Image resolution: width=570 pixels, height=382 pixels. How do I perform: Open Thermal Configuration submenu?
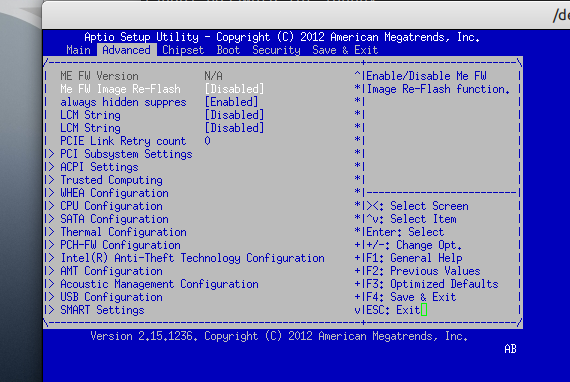123,232
